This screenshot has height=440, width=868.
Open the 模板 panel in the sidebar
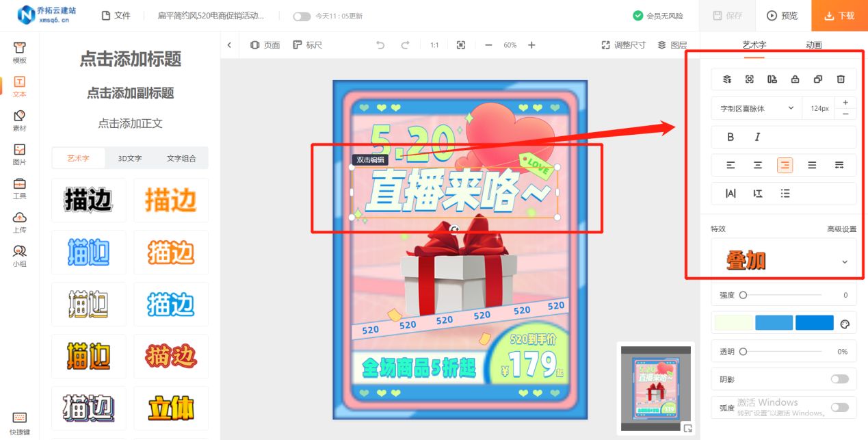pos(19,51)
